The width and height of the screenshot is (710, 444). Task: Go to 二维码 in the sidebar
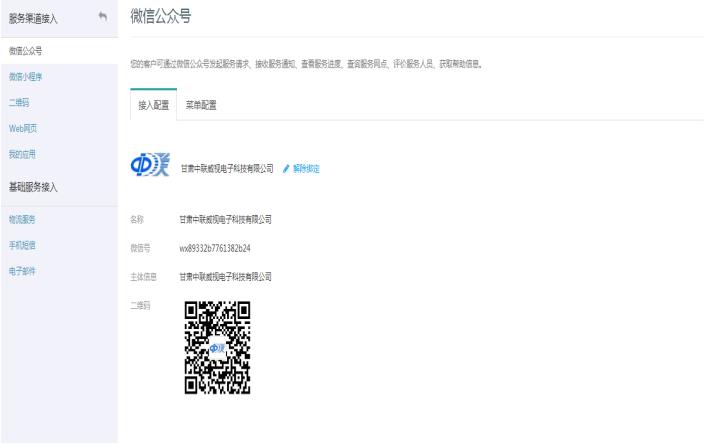coord(20,102)
